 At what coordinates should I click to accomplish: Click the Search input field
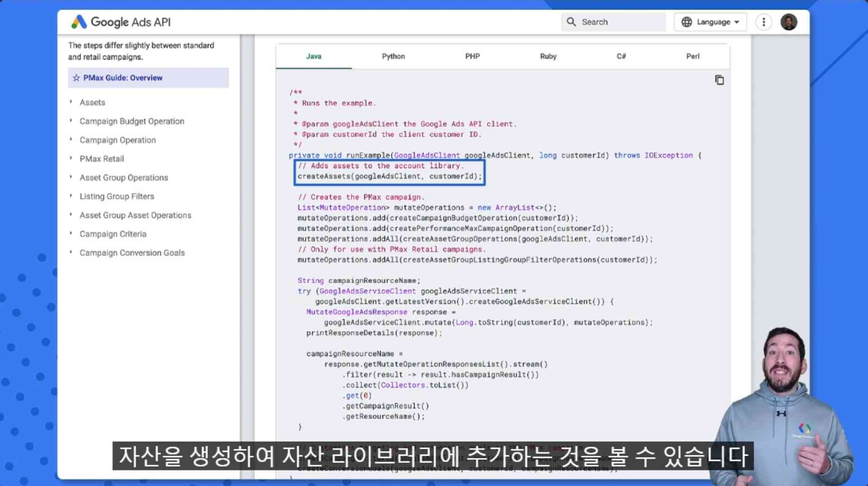pyautogui.click(x=619, y=22)
